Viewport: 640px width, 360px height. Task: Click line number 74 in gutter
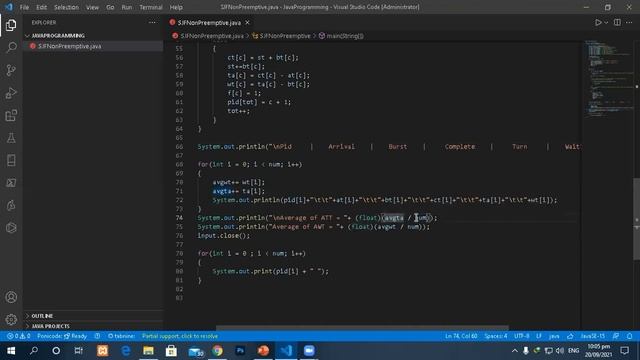(x=179, y=218)
